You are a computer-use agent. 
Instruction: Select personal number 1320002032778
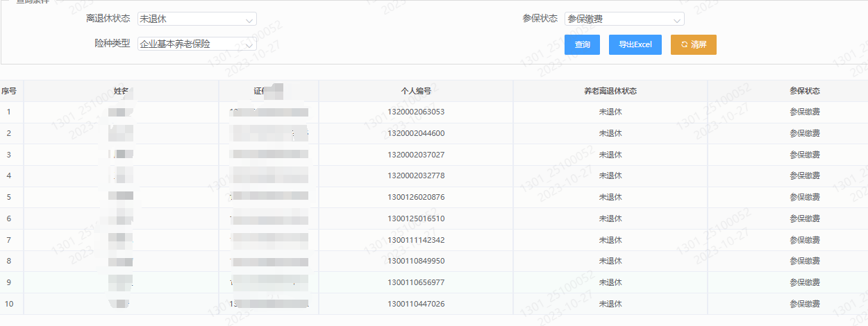(x=416, y=175)
